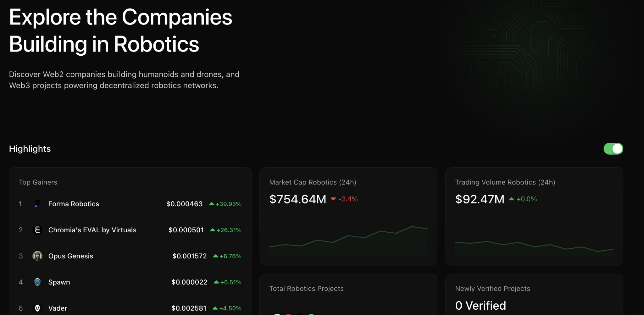Click the Spawn token icon
644x315 pixels.
click(x=37, y=282)
